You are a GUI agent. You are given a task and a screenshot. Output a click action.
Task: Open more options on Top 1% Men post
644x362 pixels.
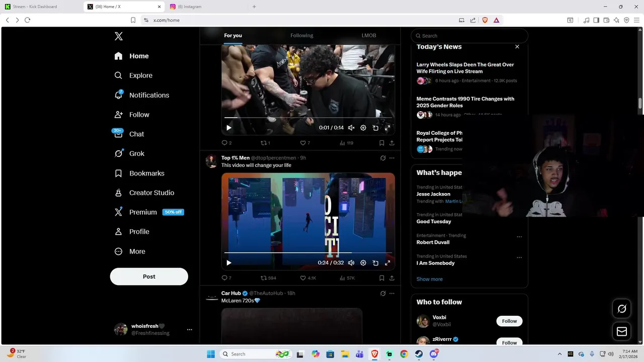tap(392, 158)
